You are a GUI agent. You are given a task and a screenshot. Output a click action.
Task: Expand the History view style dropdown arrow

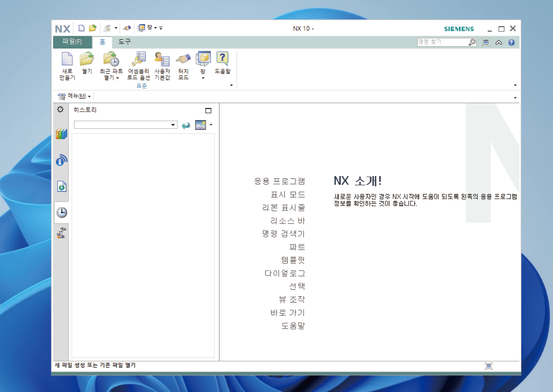[x=211, y=125]
